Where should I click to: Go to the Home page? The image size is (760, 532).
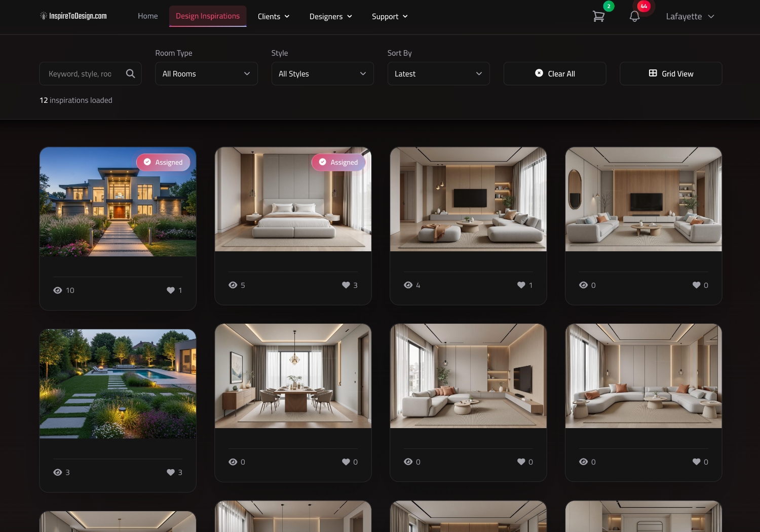click(x=148, y=16)
